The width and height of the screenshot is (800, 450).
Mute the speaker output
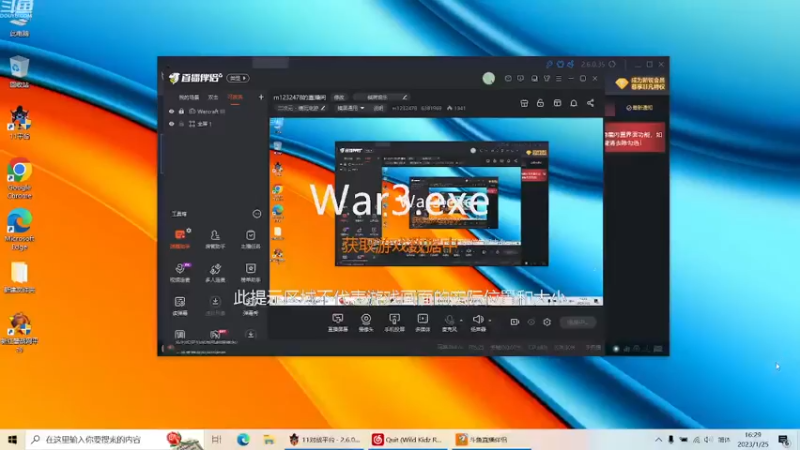(x=478, y=322)
